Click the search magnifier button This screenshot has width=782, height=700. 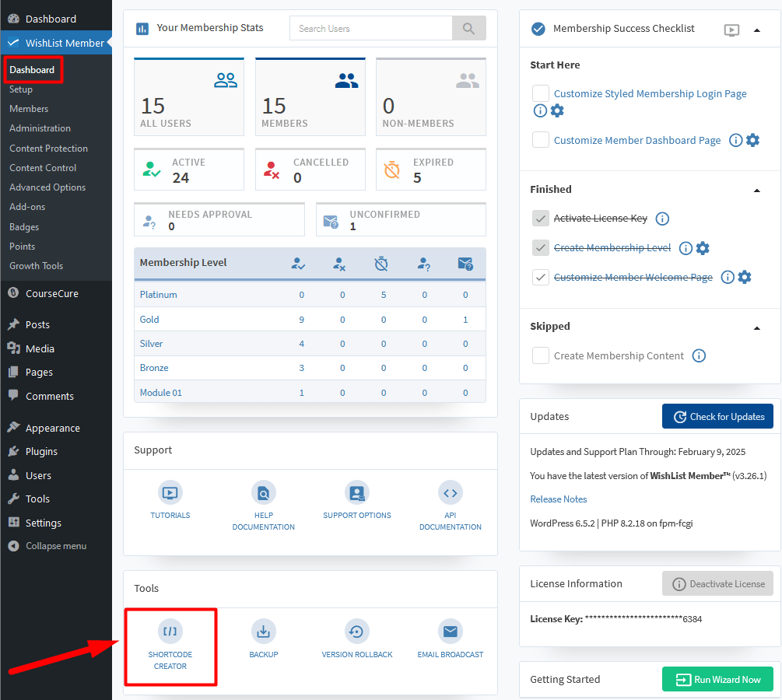[468, 29]
